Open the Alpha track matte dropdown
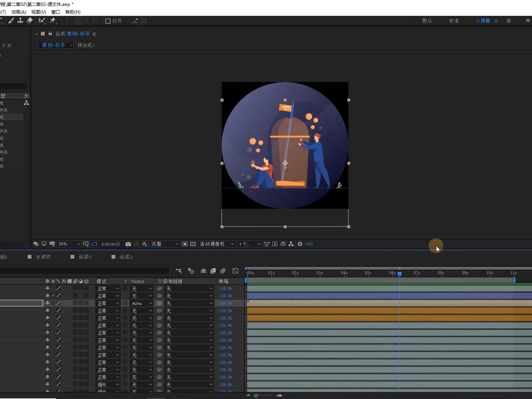 [142, 303]
